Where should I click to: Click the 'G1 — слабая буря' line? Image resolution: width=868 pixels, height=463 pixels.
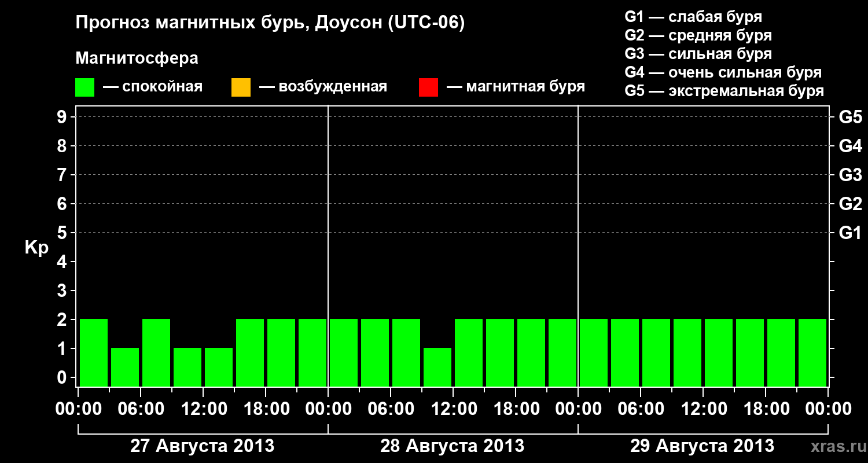[693, 17]
